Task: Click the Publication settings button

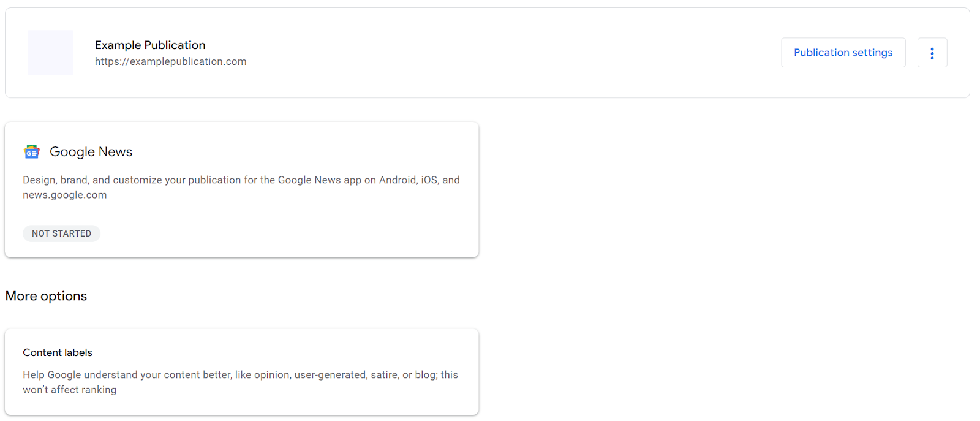Action: tap(843, 53)
